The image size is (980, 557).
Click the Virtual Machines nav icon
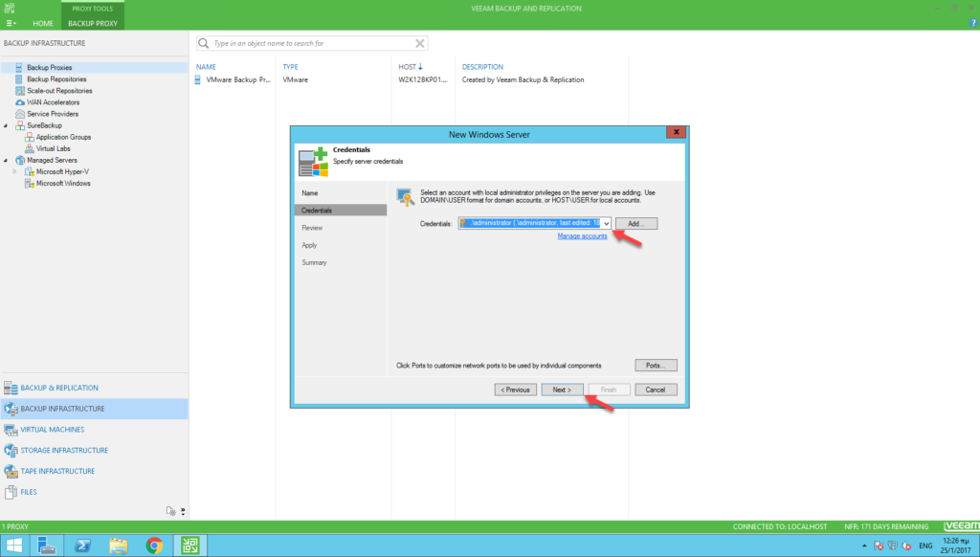tap(11, 430)
